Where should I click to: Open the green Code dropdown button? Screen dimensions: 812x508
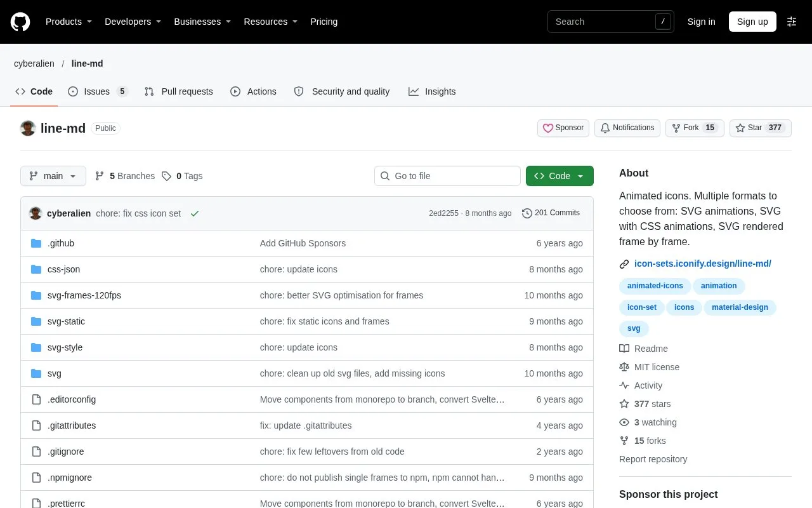click(x=560, y=176)
